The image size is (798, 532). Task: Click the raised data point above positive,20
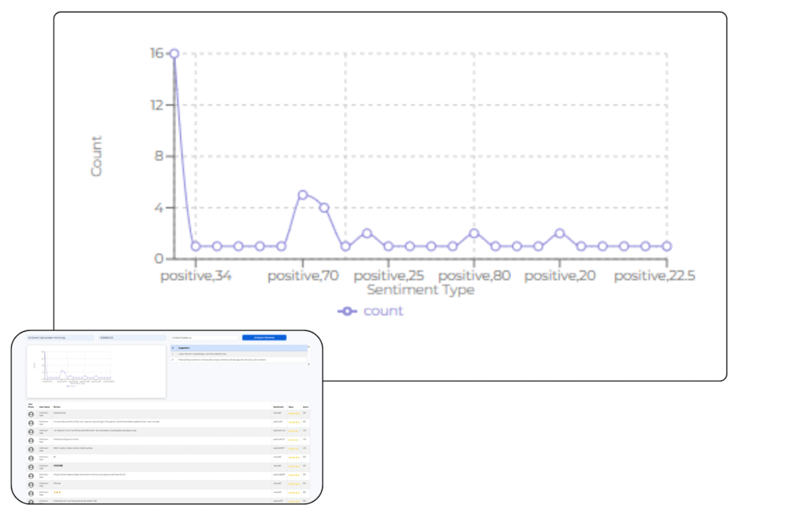click(x=560, y=234)
